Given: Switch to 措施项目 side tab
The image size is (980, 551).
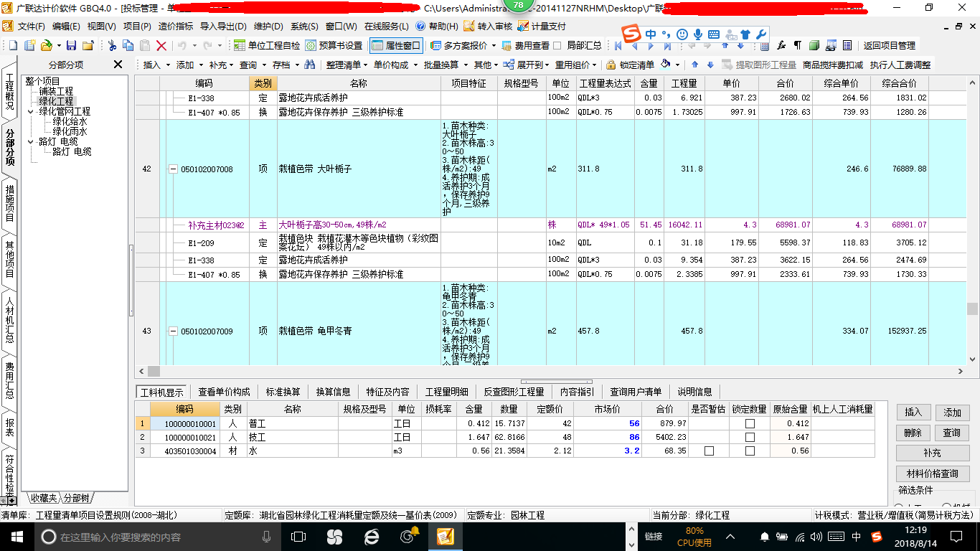Looking at the screenshot, I should tap(9, 203).
